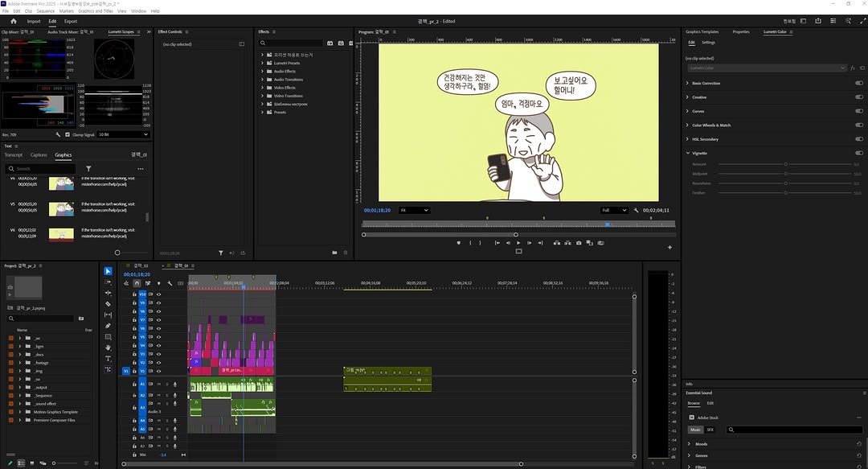868x469 pixels.
Task: Select the Razor tool in timeline toolbar
Action: point(108,304)
